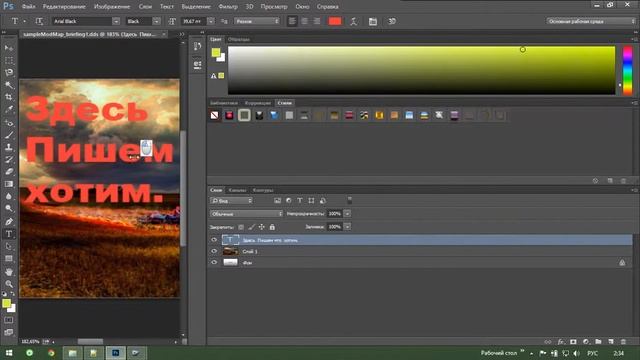Select the Слой 1 layer thumbnail
The height and width of the screenshot is (360, 640).
point(230,251)
